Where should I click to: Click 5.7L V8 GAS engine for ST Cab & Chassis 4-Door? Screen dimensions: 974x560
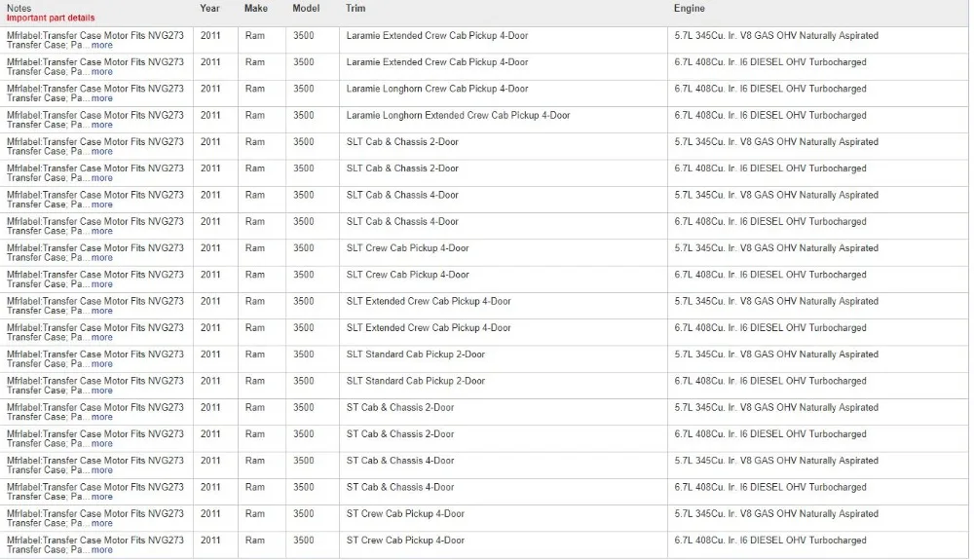[x=776, y=461]
